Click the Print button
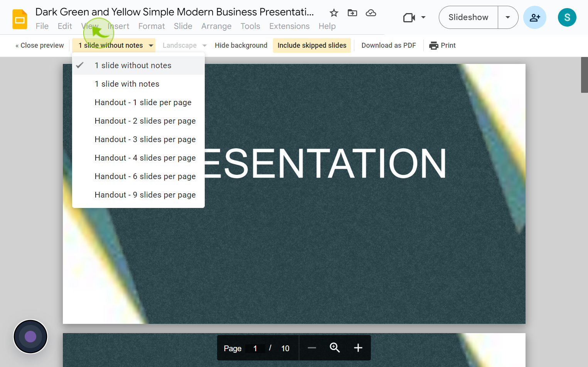 442,45
